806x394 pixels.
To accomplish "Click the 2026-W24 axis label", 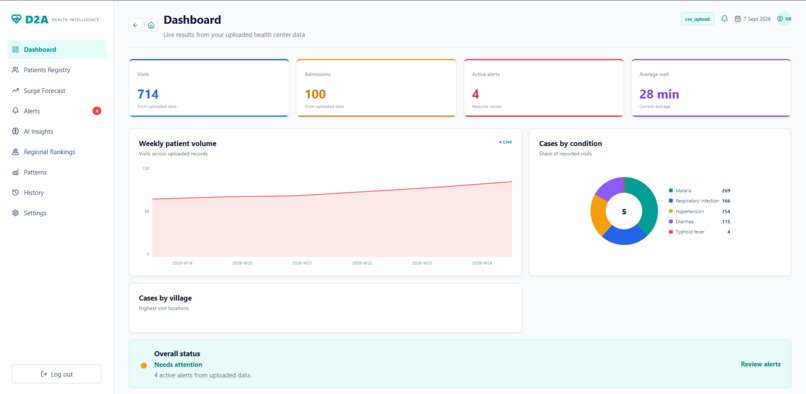I will point(482,263).
